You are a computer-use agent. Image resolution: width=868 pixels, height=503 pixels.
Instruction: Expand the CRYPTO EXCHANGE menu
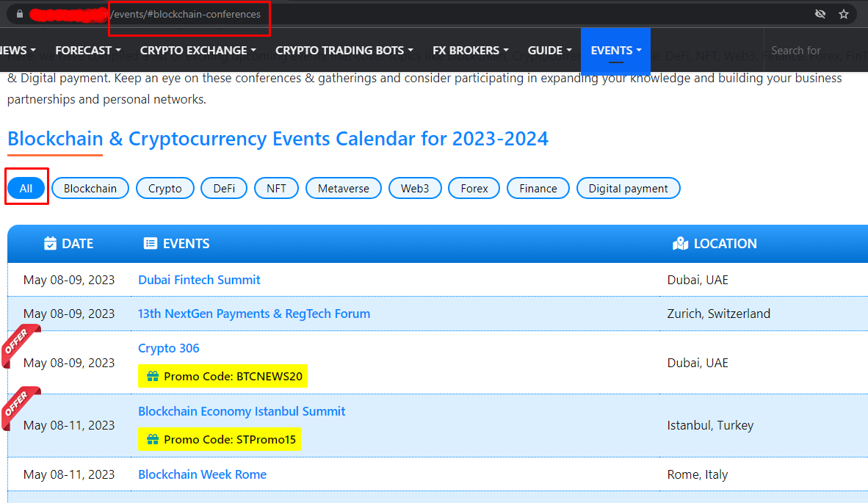point(198,51)
